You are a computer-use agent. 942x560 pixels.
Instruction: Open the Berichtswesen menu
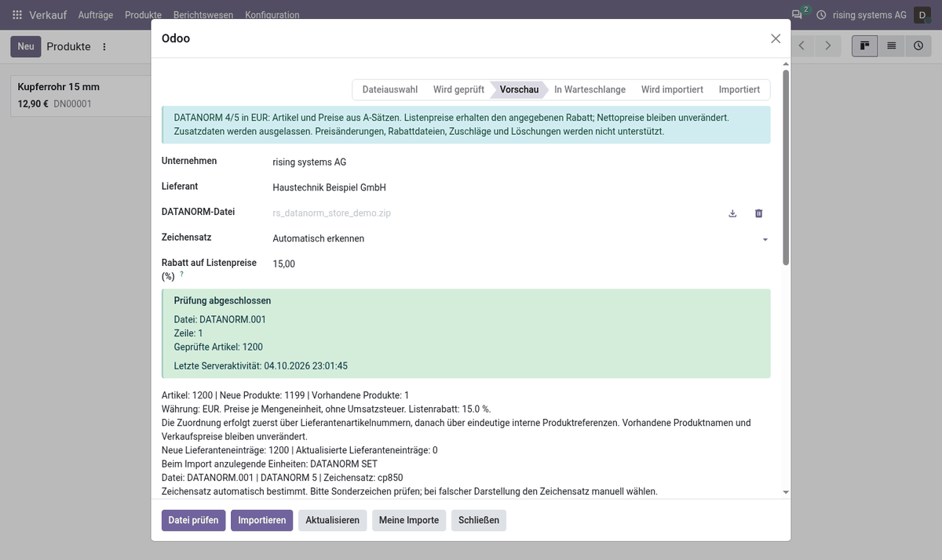203,15
